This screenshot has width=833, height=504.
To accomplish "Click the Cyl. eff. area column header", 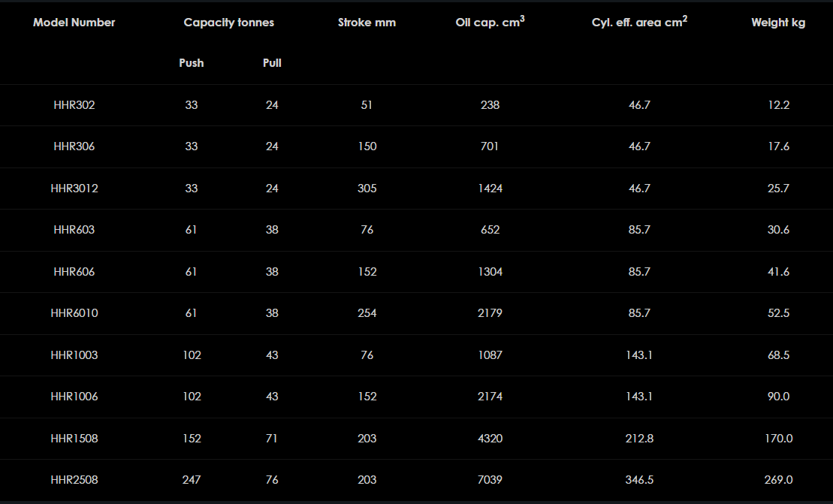I will 639,22.
